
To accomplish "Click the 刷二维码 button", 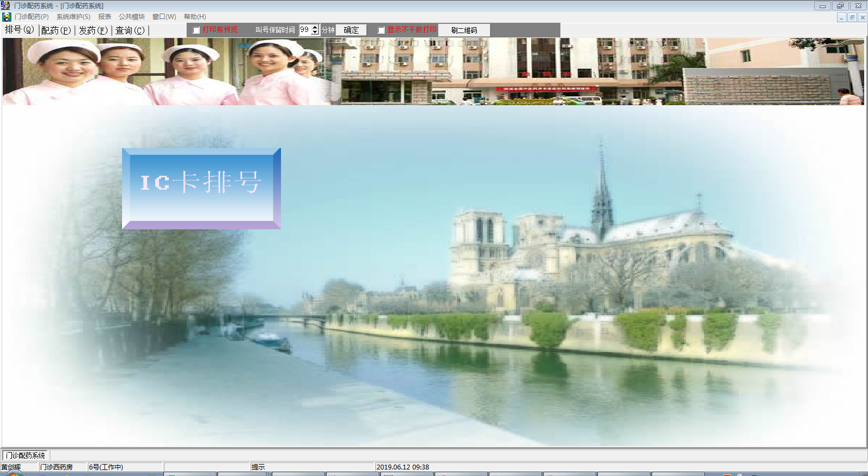I will coord(464,30).
